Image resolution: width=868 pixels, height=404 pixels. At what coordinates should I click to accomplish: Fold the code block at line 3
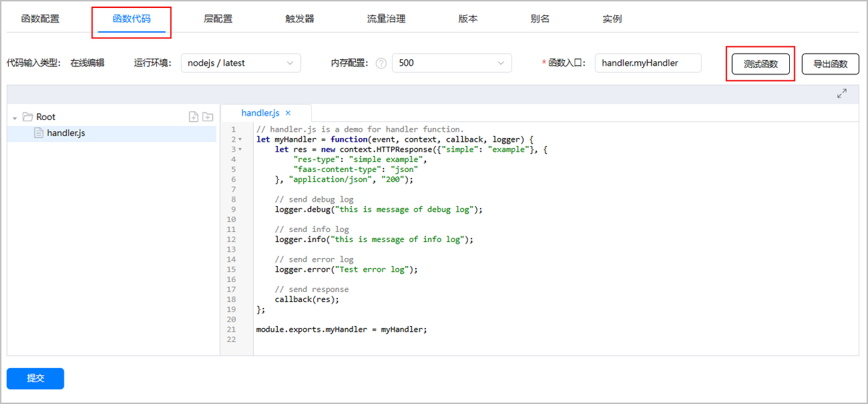pyautogui.click(x=240, y=150)
